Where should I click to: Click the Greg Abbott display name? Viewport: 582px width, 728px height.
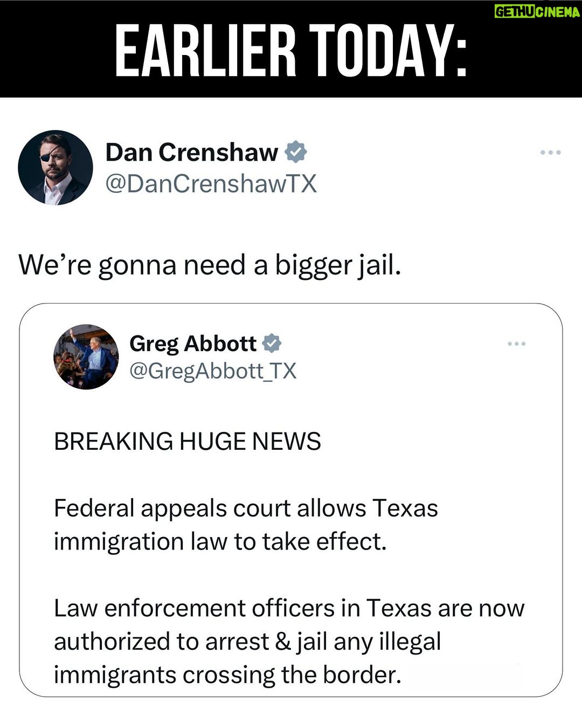click(193, 344)
